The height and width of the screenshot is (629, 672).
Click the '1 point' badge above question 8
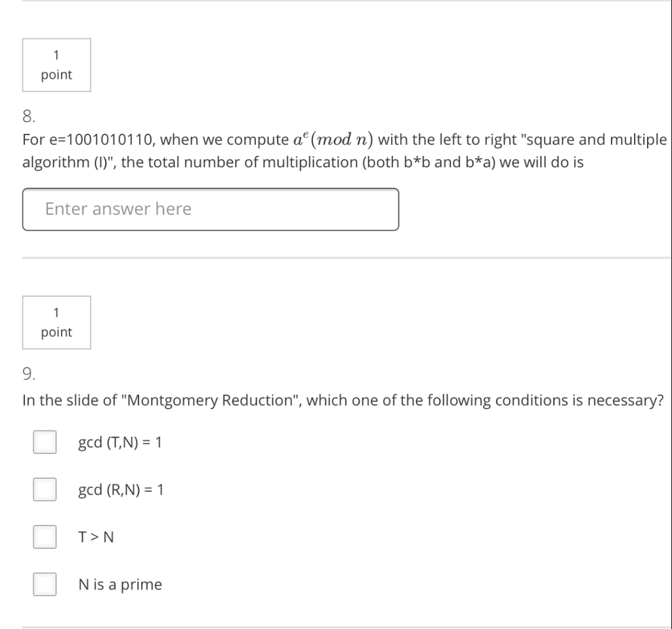coord(56,65)
